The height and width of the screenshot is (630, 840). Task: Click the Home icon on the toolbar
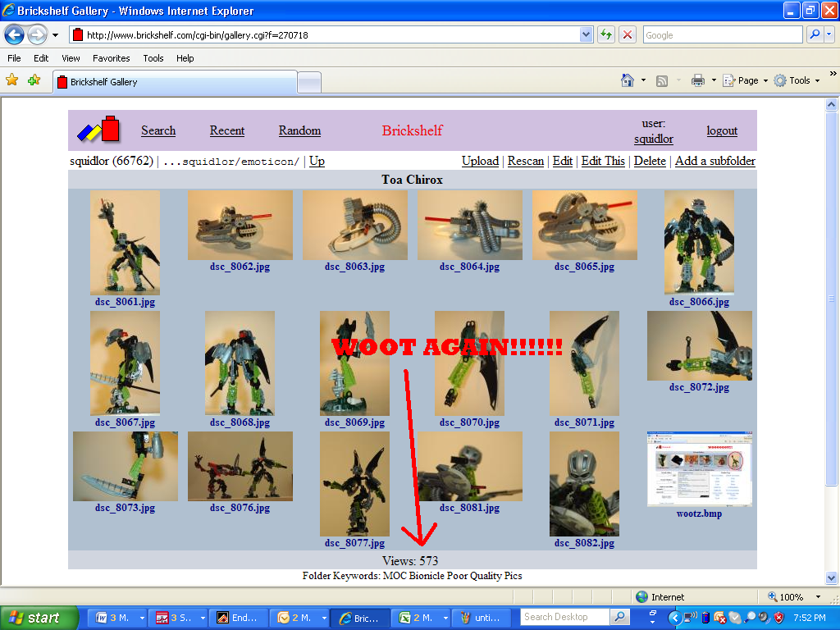pos(626,81)
